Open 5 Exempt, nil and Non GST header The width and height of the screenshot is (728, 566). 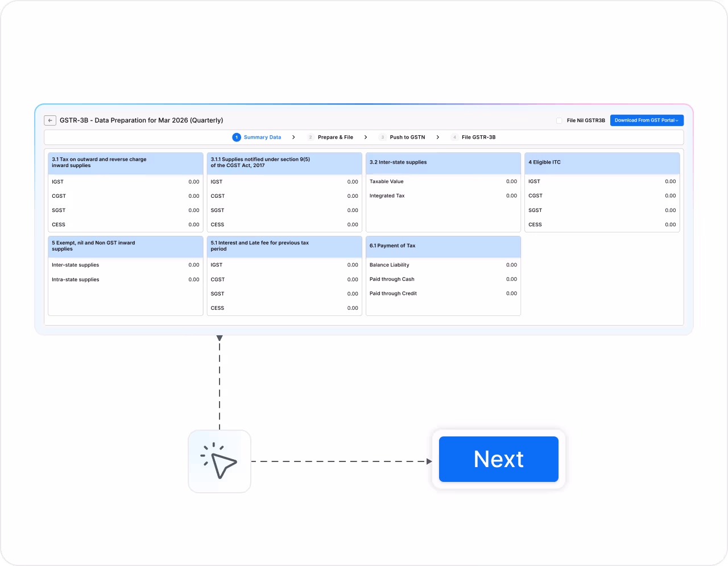point(126,247)
